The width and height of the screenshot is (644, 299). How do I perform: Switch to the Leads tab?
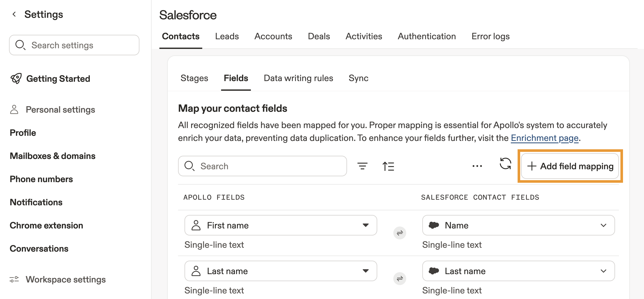click(227, 36)
